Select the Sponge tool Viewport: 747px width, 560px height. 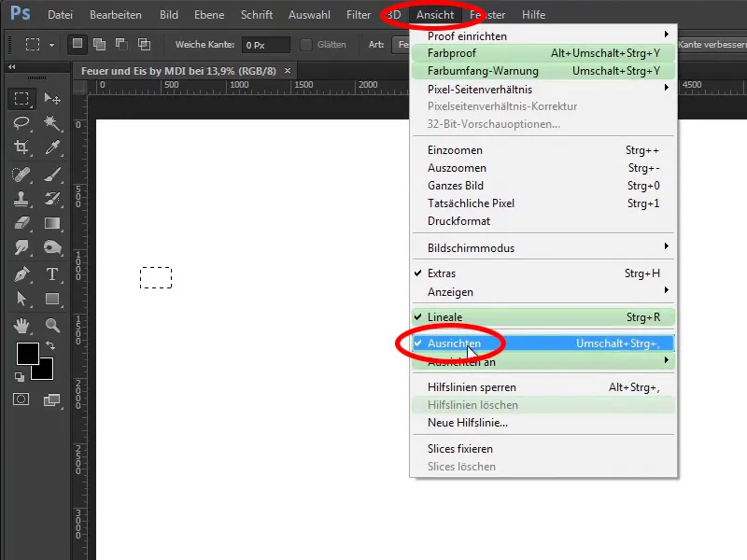coord(52,247)
